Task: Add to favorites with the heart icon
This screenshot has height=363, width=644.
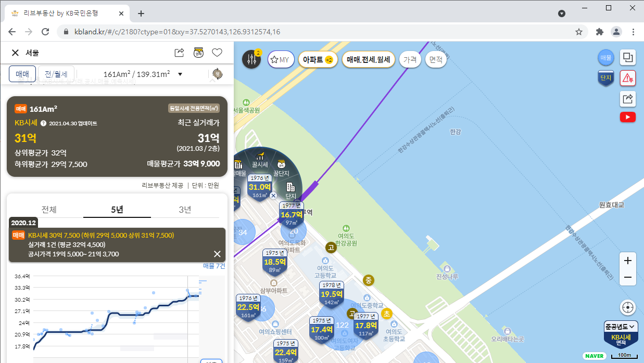Action: [x=217, y=53]
